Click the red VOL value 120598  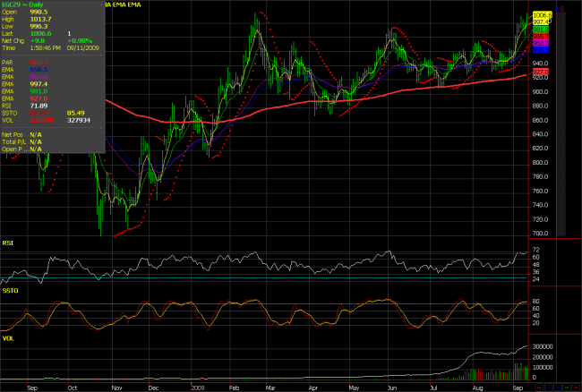coord(41,120)
